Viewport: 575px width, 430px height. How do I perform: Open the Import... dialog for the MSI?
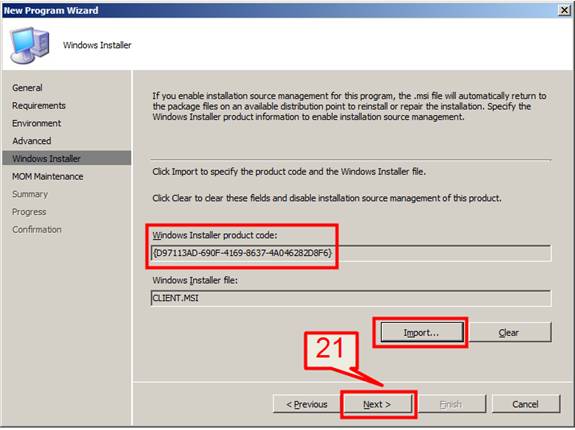(421, 332)
